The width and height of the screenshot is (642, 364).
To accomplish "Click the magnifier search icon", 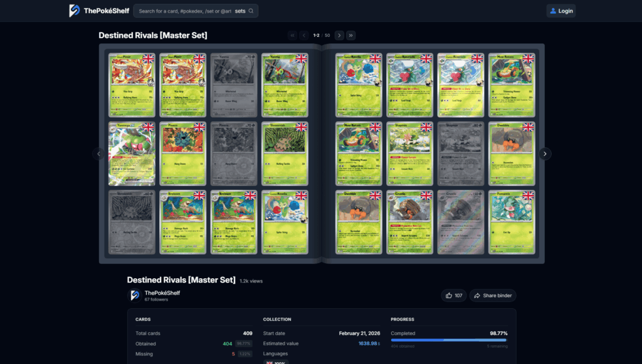I will [250, 11].
